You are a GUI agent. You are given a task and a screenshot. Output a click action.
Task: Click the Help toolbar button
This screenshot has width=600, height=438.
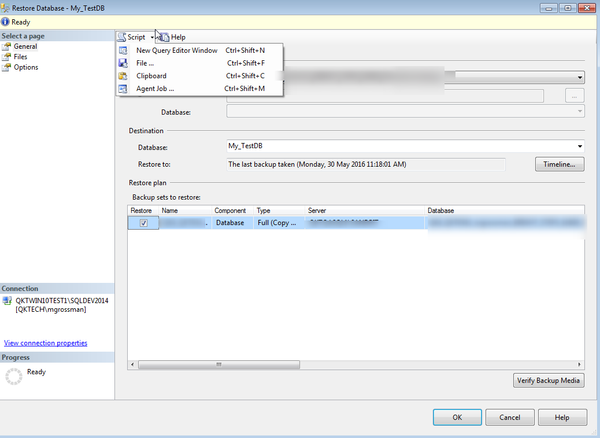[173, 37]
